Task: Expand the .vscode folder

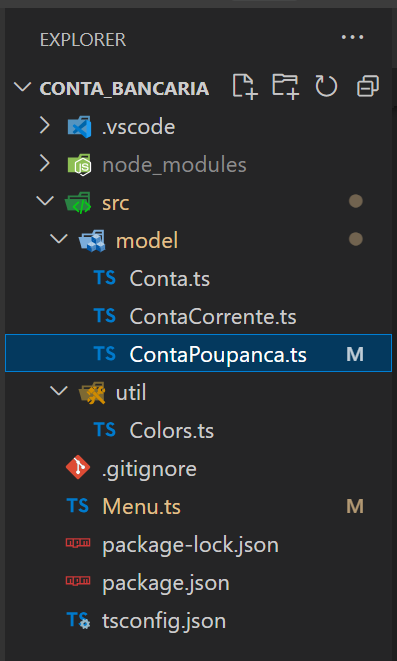Action: 45,126
